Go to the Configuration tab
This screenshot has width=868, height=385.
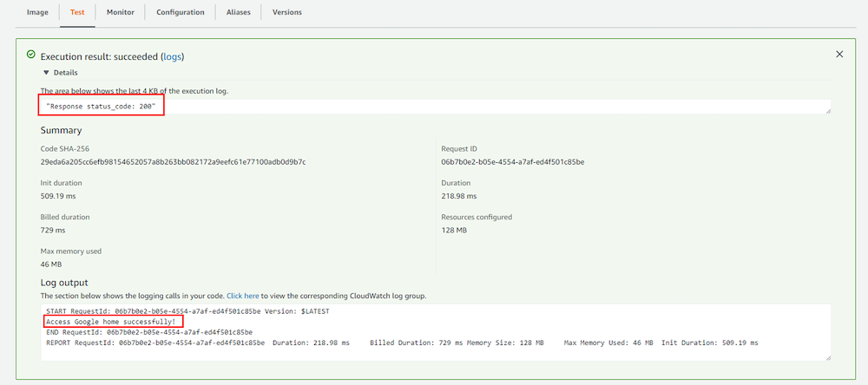tap(181, 13)
